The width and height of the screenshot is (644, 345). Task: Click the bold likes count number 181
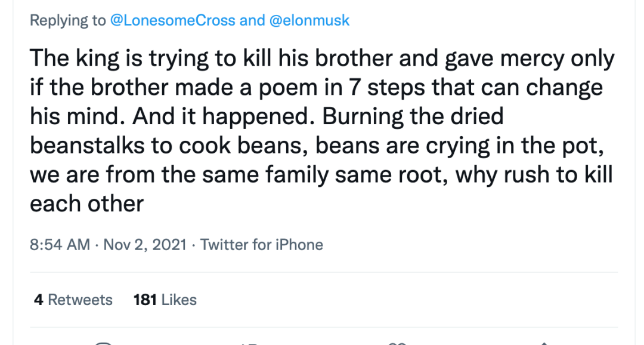pyautogui.click(x=145, y=300)
